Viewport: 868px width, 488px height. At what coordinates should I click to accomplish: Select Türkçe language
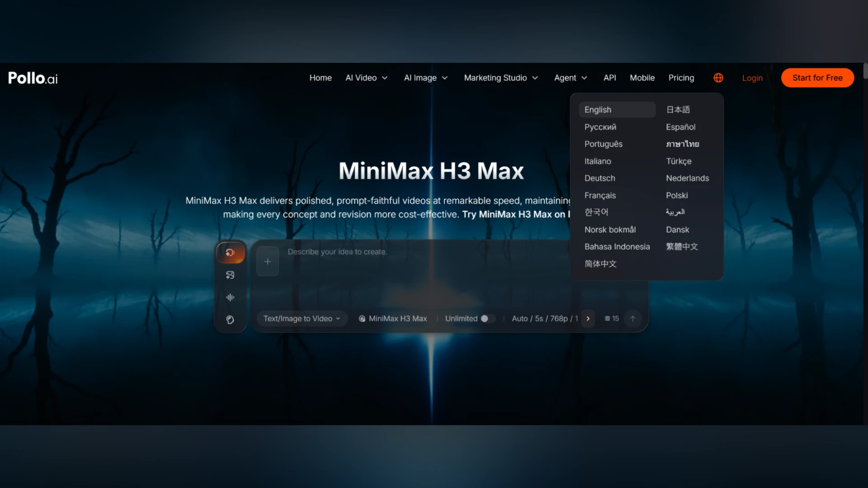click(x=678, y=161)
